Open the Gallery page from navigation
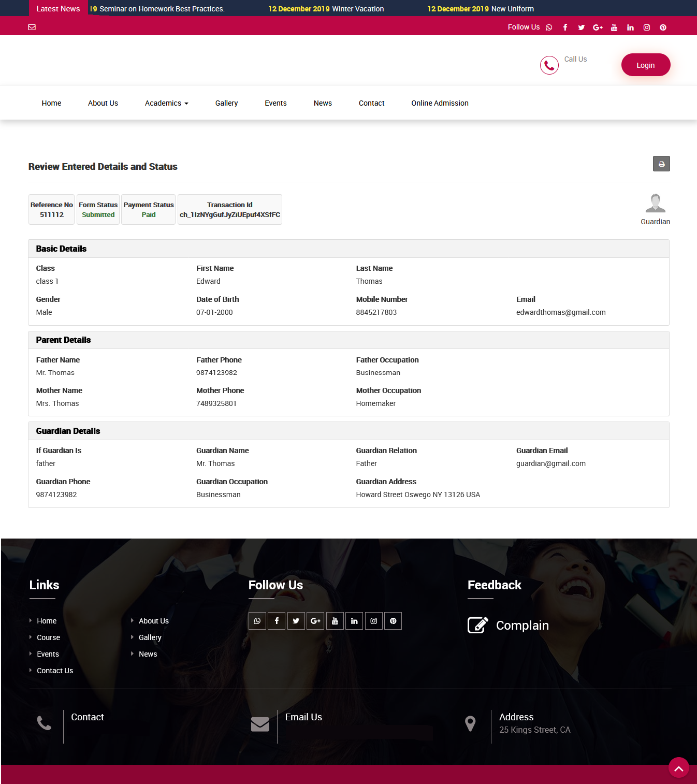 [226, 103]
